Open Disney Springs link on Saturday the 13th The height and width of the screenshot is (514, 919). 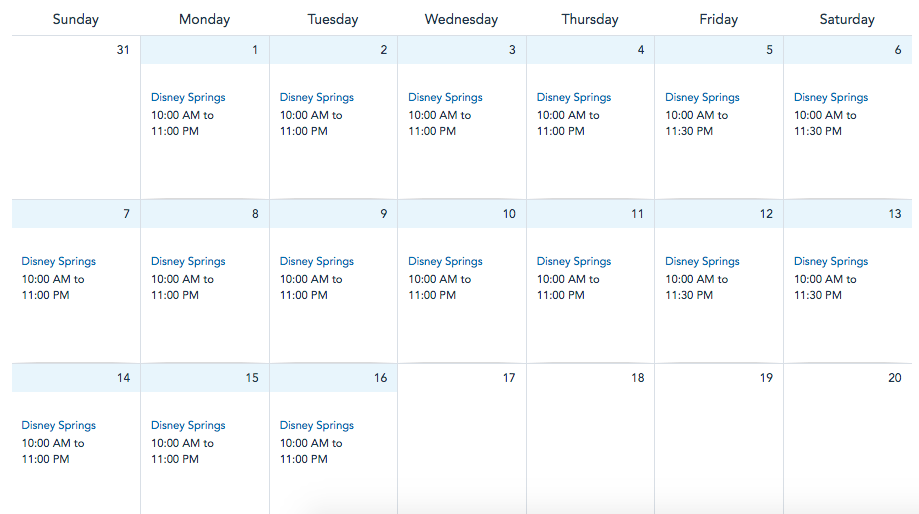click(831, 261)
